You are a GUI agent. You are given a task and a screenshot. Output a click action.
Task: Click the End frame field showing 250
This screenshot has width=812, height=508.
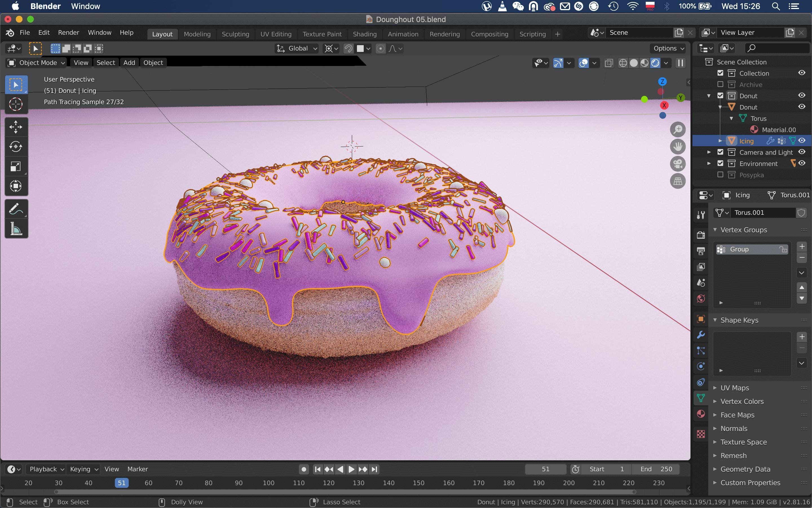[656, 469]
